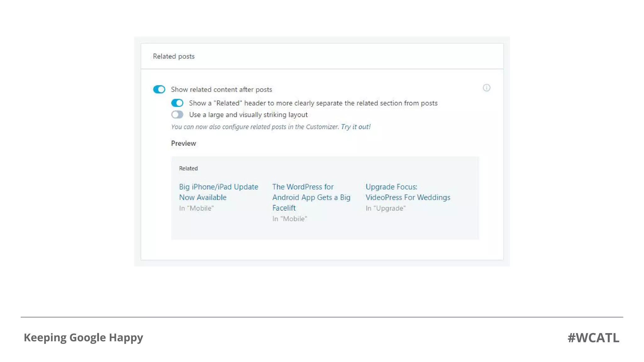The height and width of the screenshot is (362, 644).
Task: Open the Try it out! link
Action: pos(356,127)
